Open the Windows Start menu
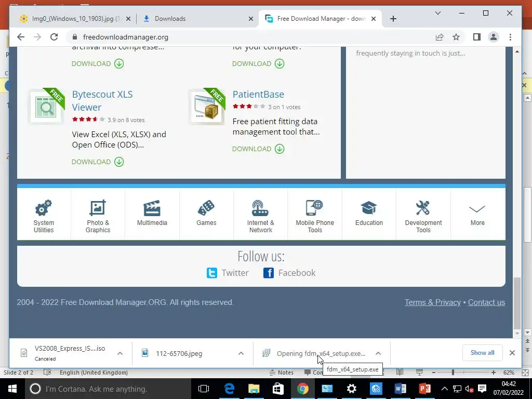The height and width of the screenshot is (399, 532). [x=12, y=389]
